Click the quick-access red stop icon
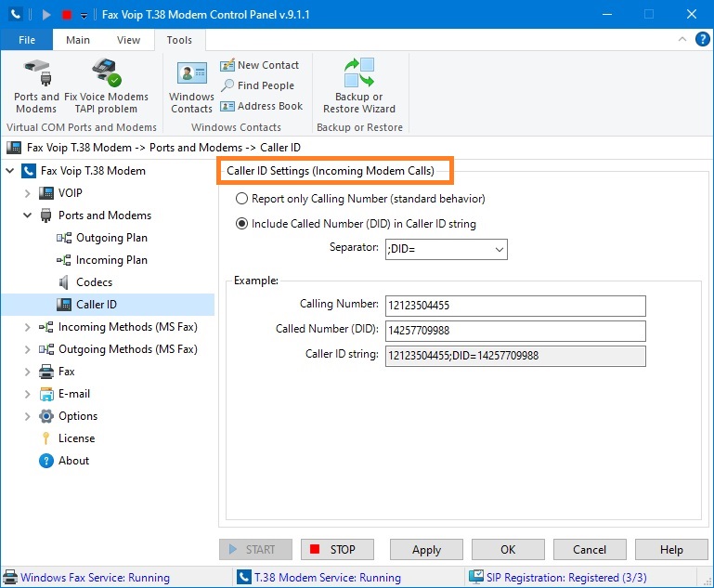Viewport: 714px width, 588px height. tap(67, 15)
